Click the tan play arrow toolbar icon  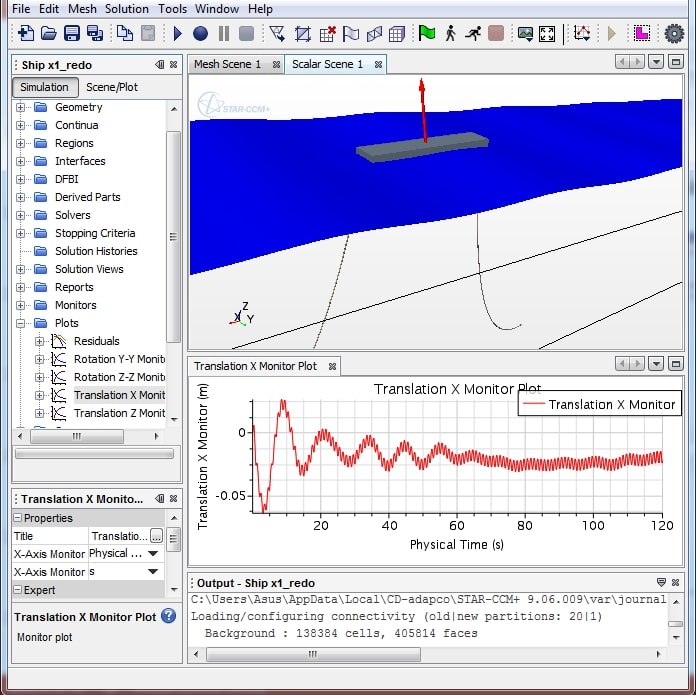coord(612,33)
